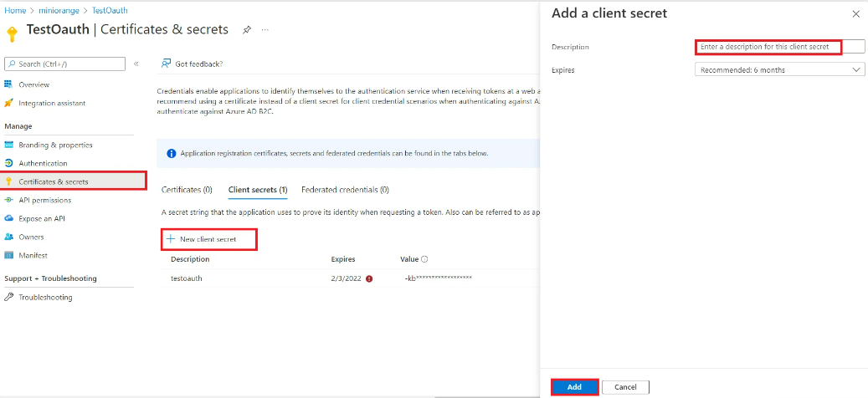Select the testoauth secret row description
The image size is (868, 398).
pyautogui.click(x=187, y=278)
